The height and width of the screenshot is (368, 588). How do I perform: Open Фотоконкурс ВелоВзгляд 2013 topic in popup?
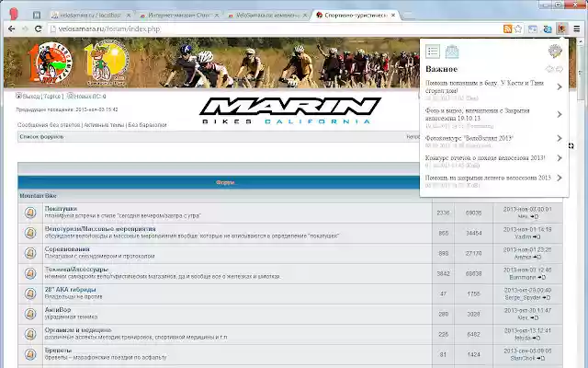point(469,138)
